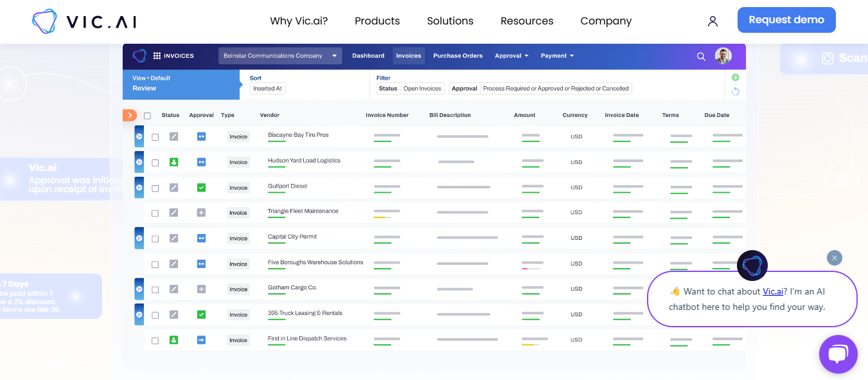Screen dimensions: 868x380
Task: Open the Why Vic.ai? menu
Action: click(x=299, y=21)
